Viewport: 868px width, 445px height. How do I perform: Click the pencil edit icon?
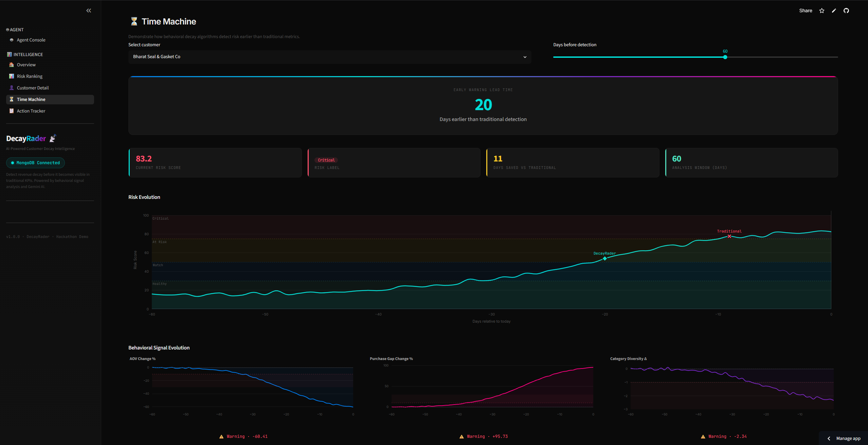click(x=834, y=11)
